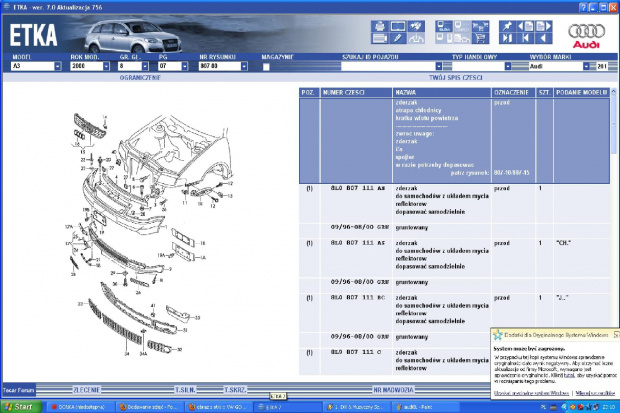Open the list view icon below the printer
620x413 pixels.
click(380, 38)
